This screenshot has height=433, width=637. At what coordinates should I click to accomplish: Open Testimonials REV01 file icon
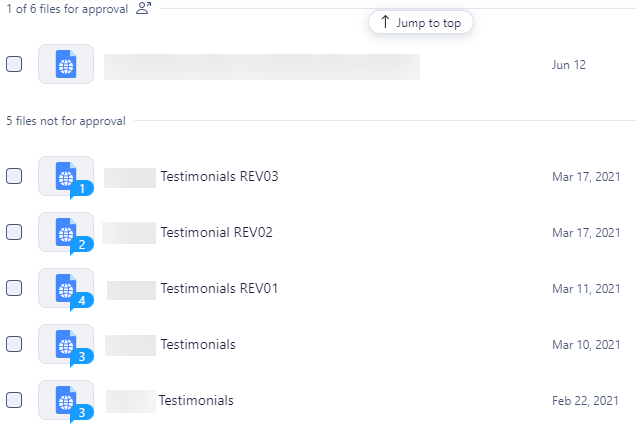point(66,289)
